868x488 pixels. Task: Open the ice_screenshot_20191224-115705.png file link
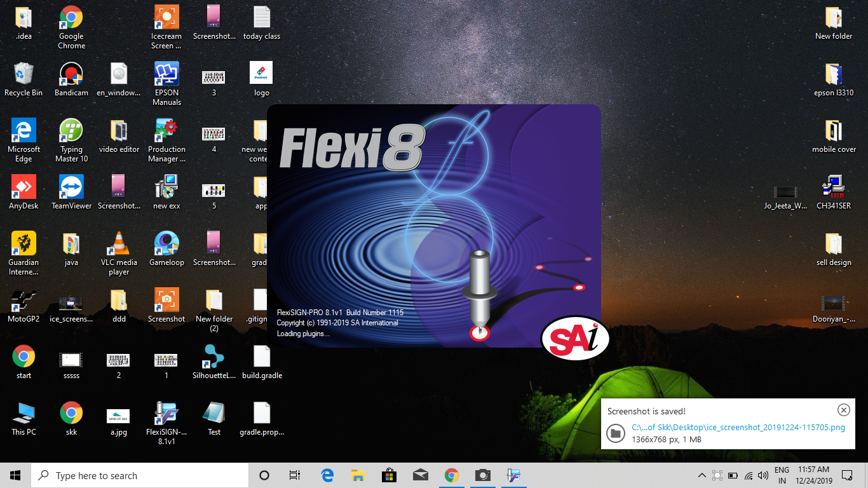(738, 428)
